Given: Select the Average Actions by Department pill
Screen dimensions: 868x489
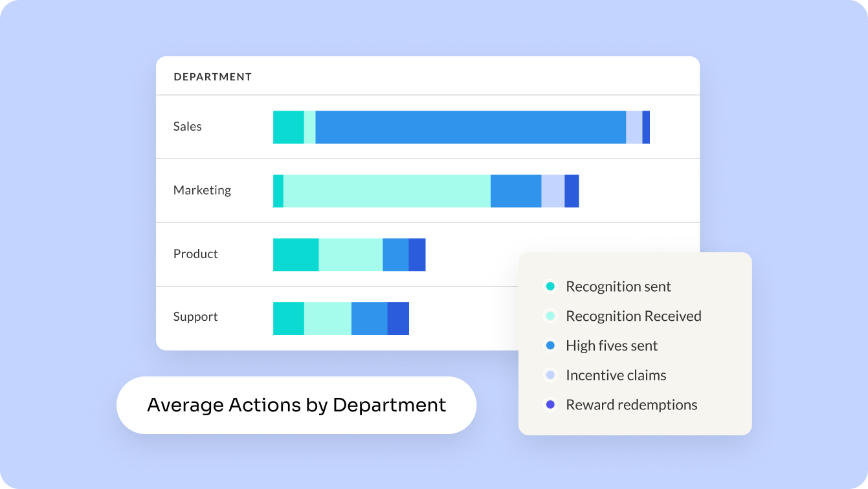Looking at the screenshot, I should point(296,405).
